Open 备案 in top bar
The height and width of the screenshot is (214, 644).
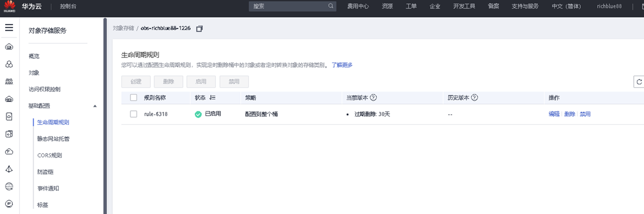tap(493, 6)
